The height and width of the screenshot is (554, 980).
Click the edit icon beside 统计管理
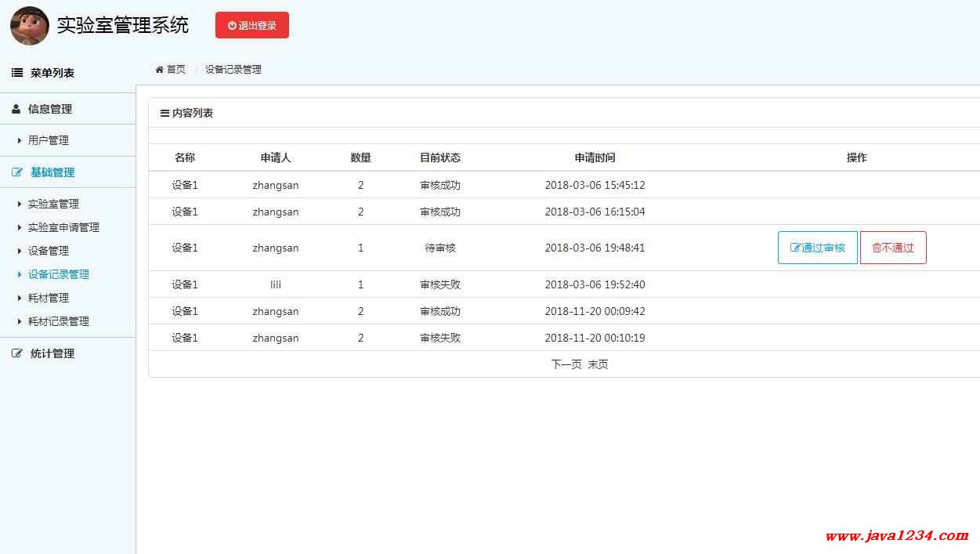click(17, 353)
